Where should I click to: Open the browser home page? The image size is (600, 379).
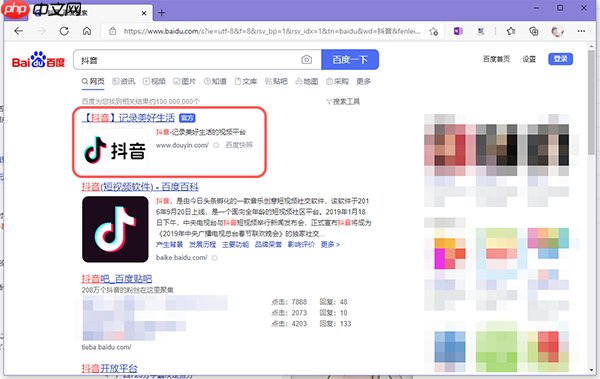click(x=87, y=31)
